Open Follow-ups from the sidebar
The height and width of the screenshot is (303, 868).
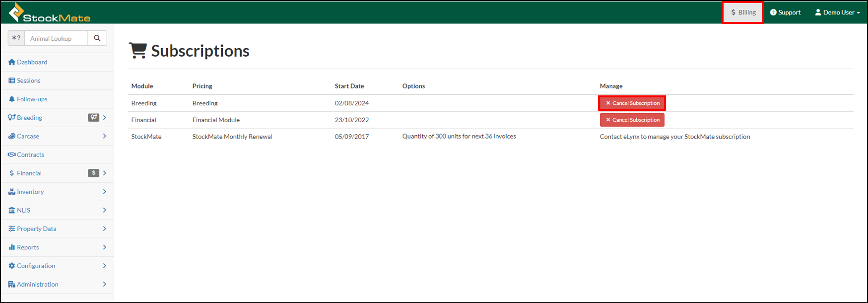pyautogui.click(x=32, y=99)
